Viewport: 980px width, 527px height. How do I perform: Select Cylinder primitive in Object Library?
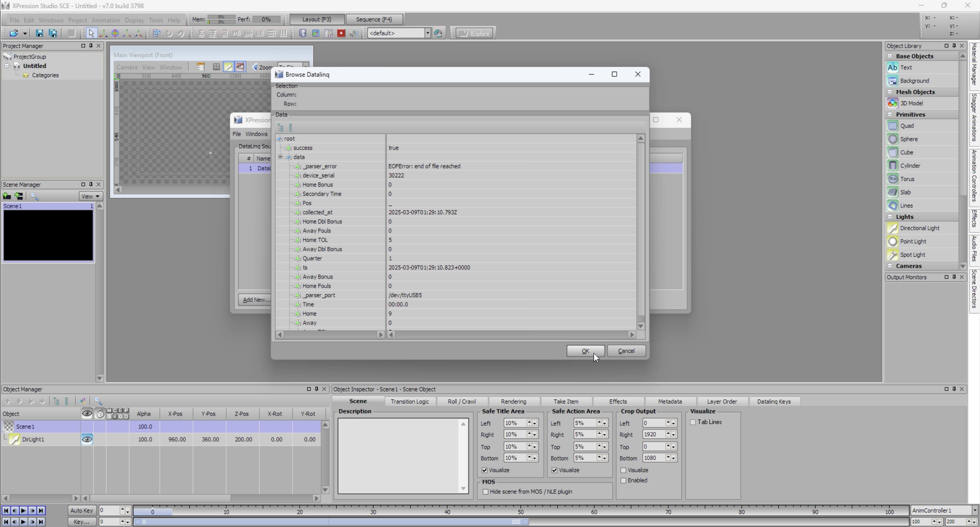922,166
